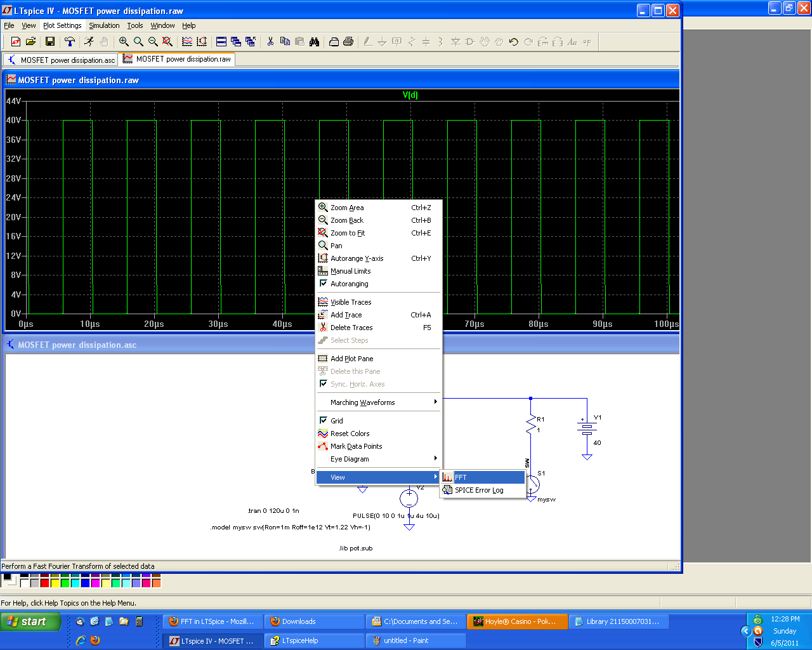Click the Cut scissors toolbar icon
The image size is (812, 650).
(270, 42)
